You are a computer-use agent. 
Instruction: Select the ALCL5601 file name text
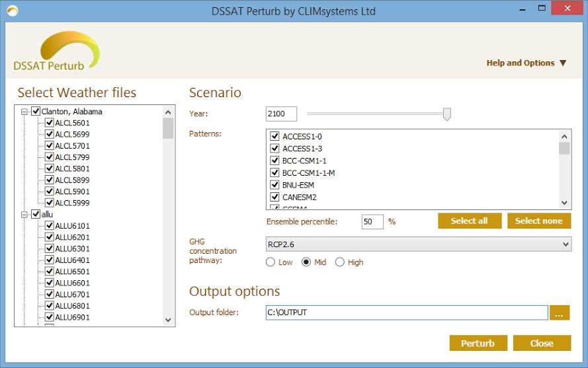(72, 123)
